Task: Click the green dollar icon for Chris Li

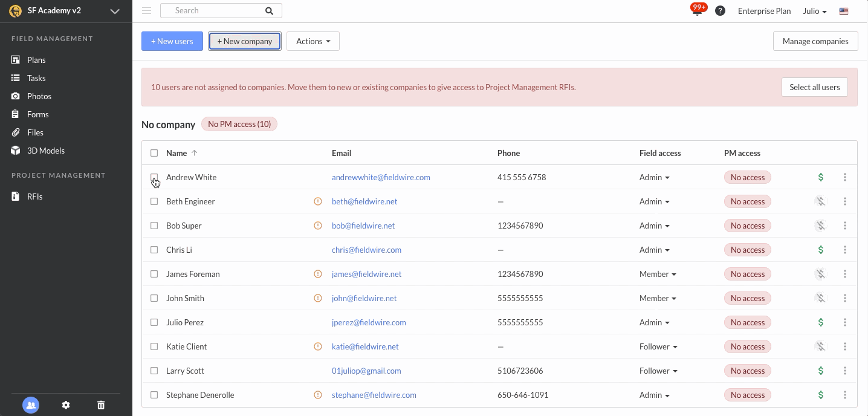Action: click(820, 250)
